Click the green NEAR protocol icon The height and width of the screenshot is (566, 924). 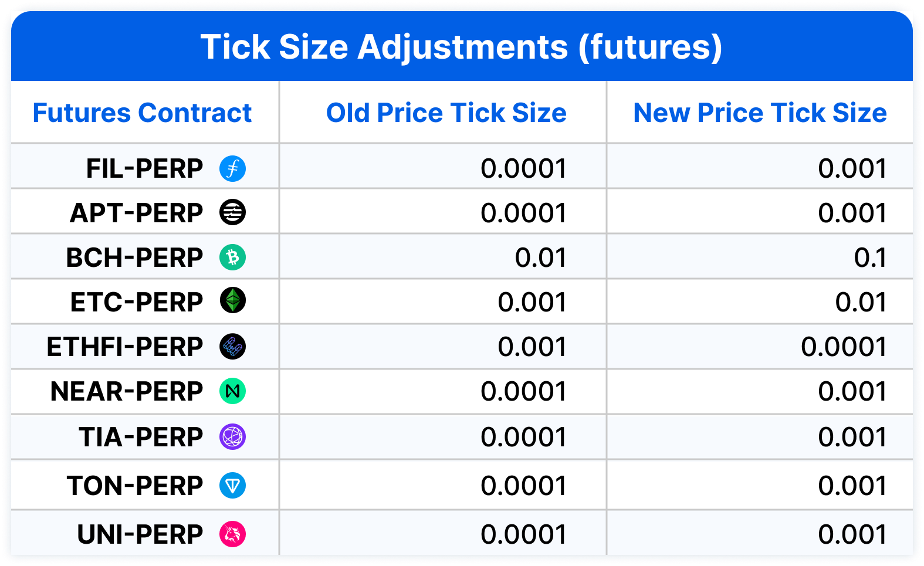click(x=232, y=391)
